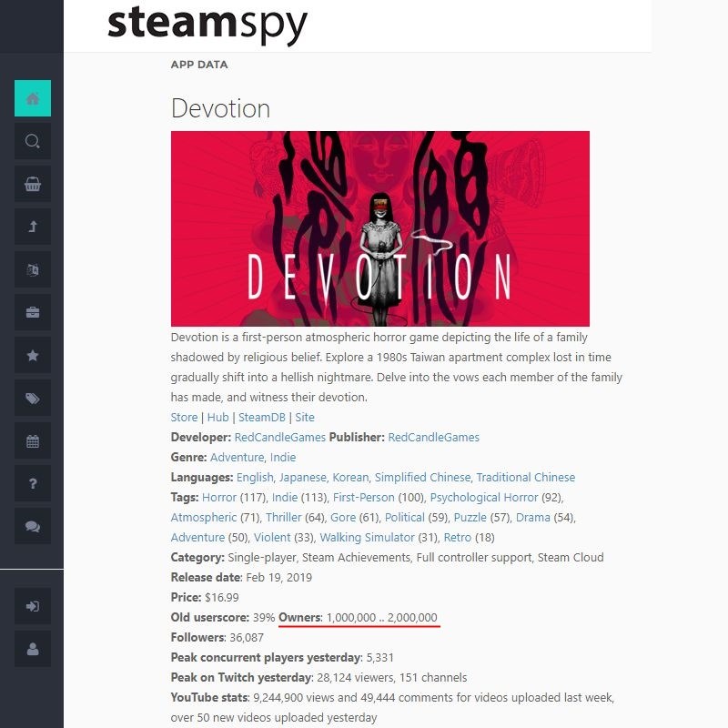Click the price value '$16.99'
Image resolution: width=728 pixels, height=728 pixels.
pos(221,597)
